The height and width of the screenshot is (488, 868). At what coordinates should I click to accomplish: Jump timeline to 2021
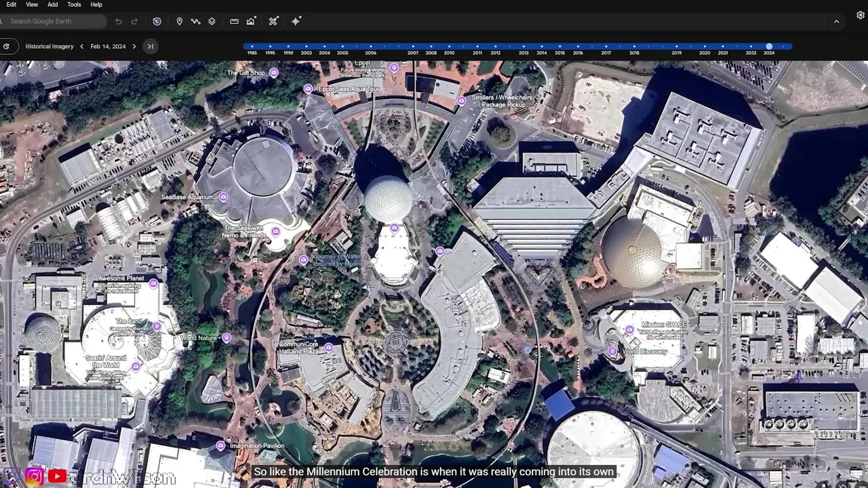[723, 52]
